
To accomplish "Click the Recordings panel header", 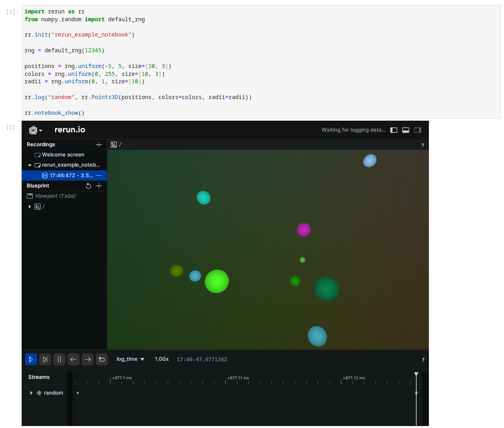I will (41, 145).
